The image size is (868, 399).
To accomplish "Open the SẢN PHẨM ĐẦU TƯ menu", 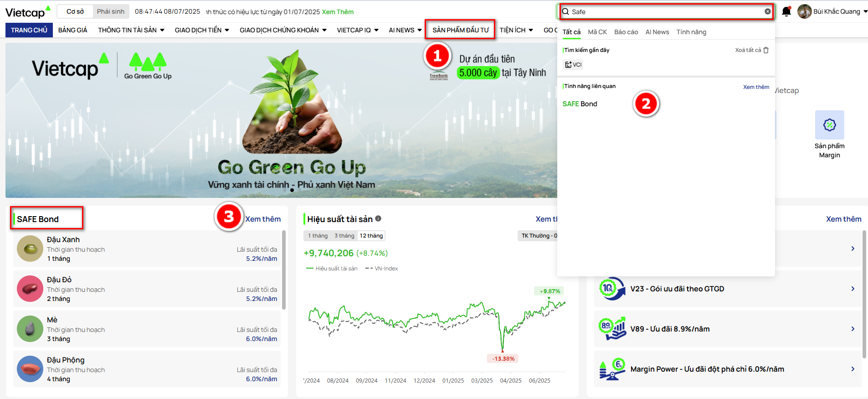I will pyautogui.click(x=461, y=30).
